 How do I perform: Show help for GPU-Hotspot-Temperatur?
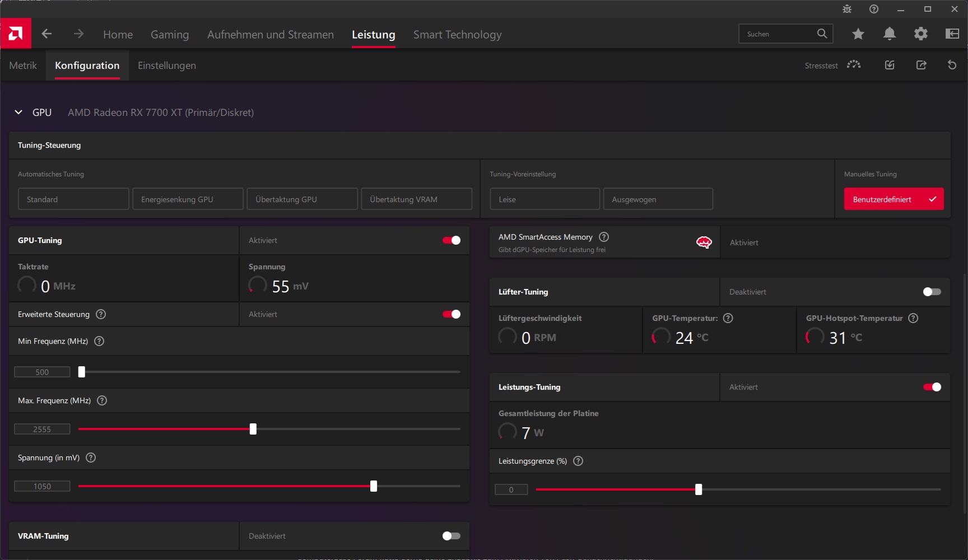pos(913,318)
